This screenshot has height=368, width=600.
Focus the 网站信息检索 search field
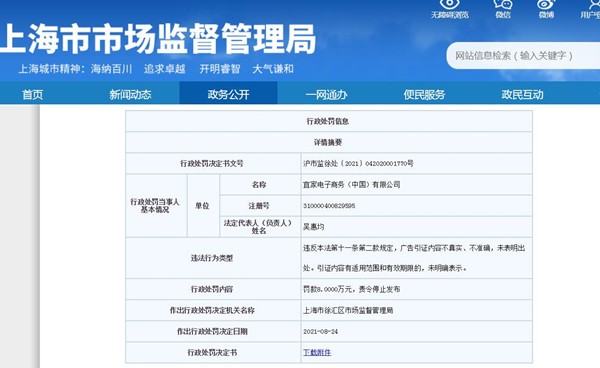(x=523, y=56)
